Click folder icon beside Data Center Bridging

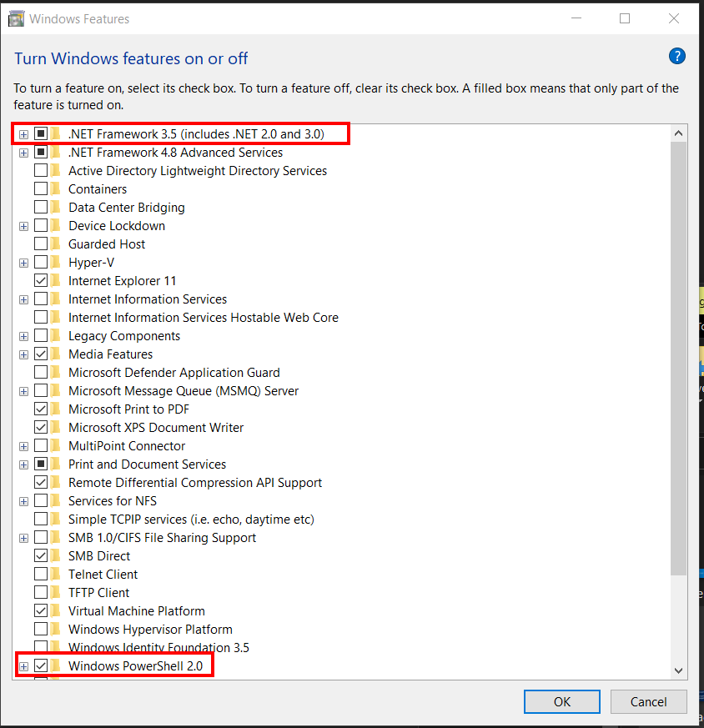pyautogui.click(x=56, y=207)
